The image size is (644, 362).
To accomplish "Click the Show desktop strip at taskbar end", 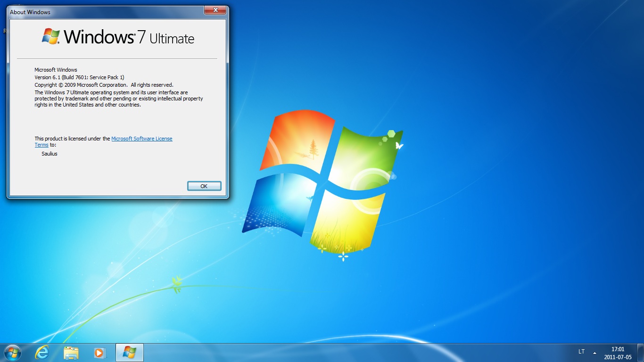I will [641, 353].
